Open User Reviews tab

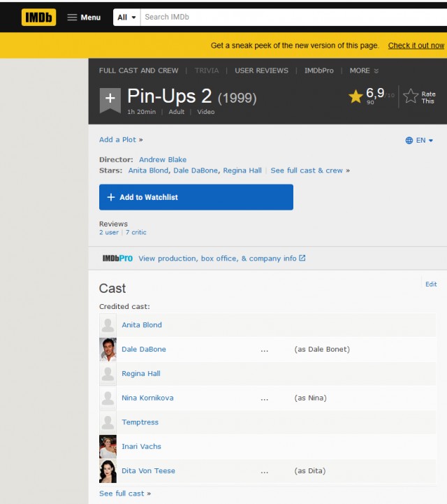coord(261,71)
